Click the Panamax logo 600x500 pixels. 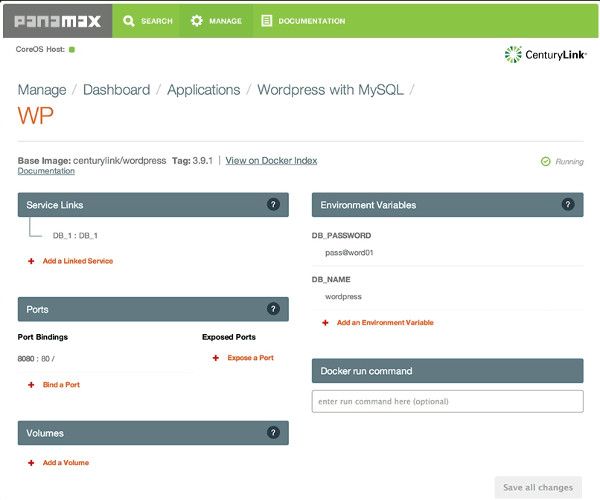click(57, 21)
